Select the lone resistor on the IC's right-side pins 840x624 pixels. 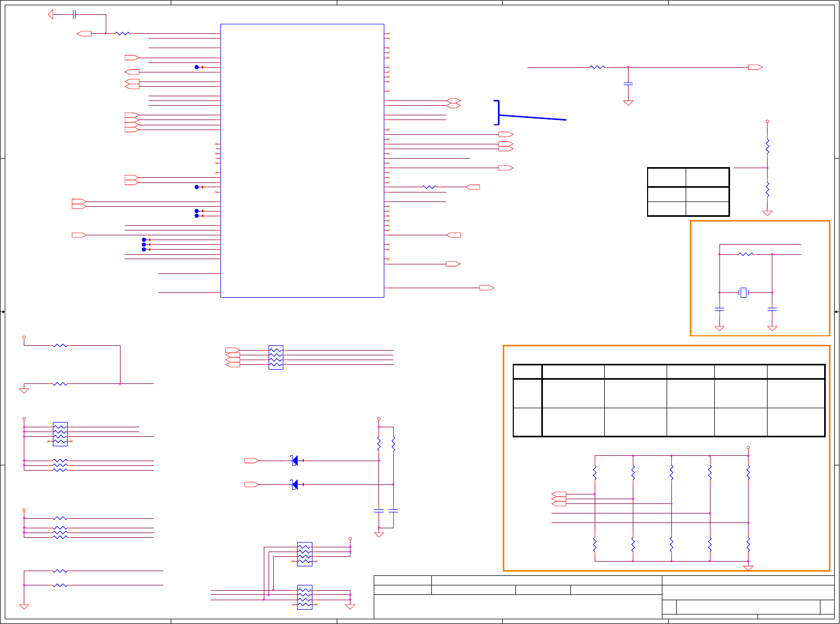point(429,187)
